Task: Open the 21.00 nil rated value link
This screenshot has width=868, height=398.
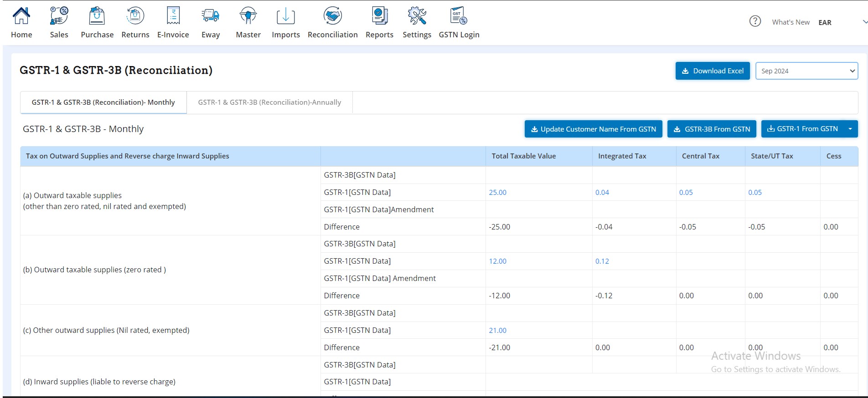Action: 497,331
